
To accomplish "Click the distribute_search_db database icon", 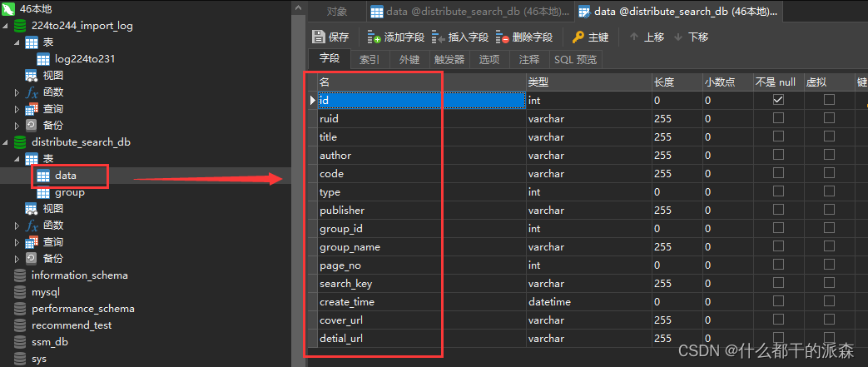I will [20, 141].
